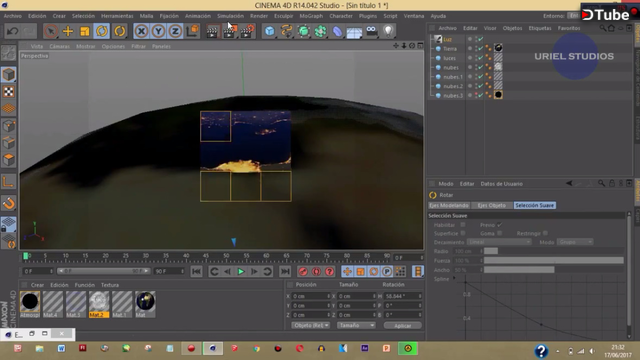The image size is (640, 360).
Task: Go to the end of animation
Action: (x=285, y=271)
